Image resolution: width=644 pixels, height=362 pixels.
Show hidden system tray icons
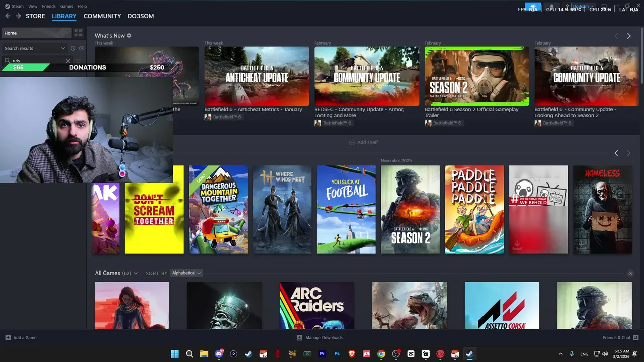pyautogui.click(x=560, y=354)
